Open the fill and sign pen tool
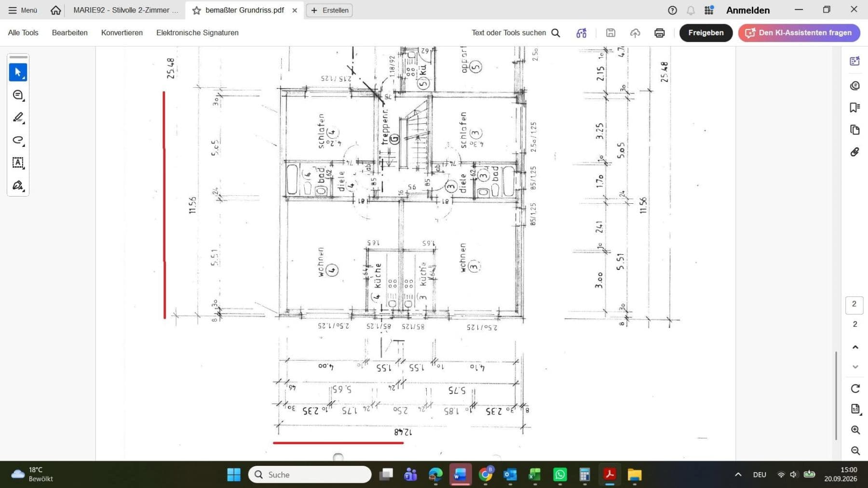This screenshot has height=488, width=868. tap(18, 185)
